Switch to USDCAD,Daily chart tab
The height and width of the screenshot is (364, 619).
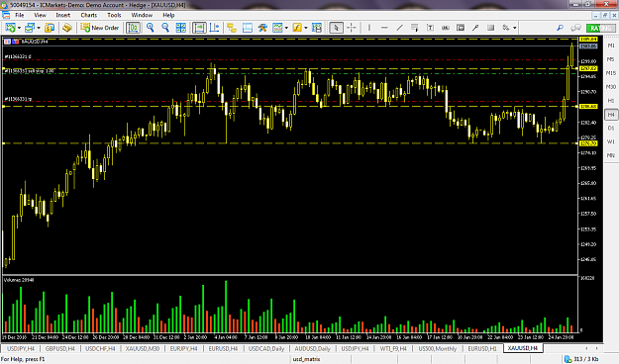point(266,348)
